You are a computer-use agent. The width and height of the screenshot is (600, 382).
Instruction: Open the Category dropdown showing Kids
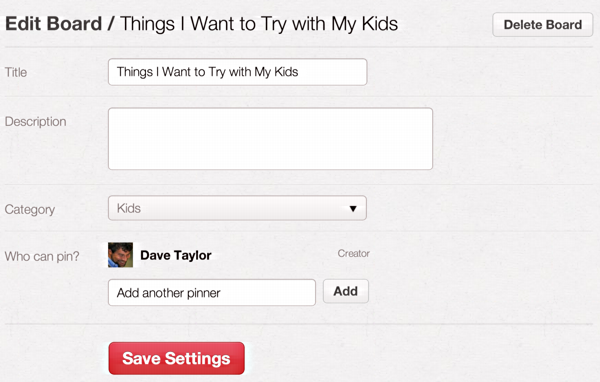[237, 208]
